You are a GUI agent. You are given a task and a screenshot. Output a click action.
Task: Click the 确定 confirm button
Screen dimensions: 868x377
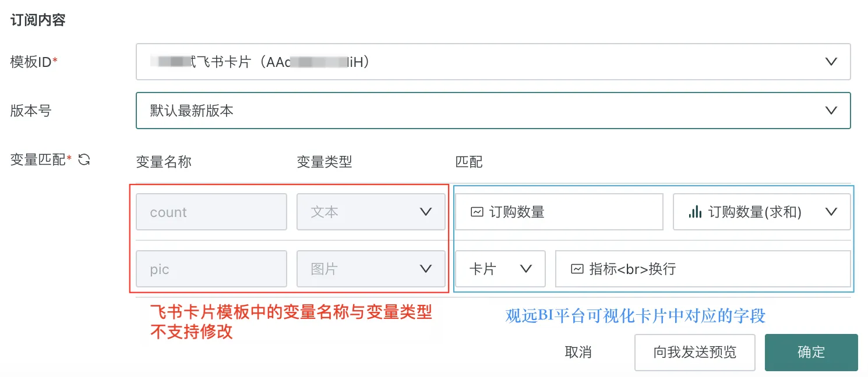point(811,352)
